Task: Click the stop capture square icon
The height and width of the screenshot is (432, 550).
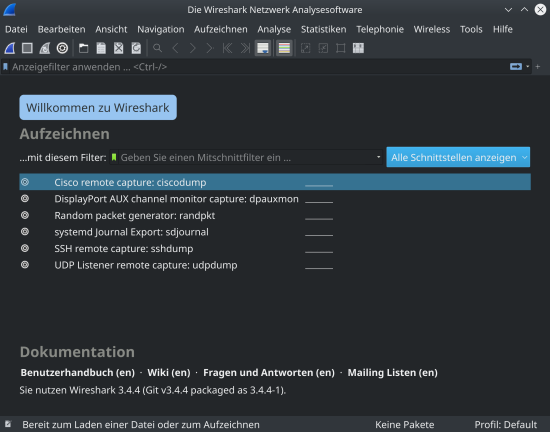Action: coord(27,48)
